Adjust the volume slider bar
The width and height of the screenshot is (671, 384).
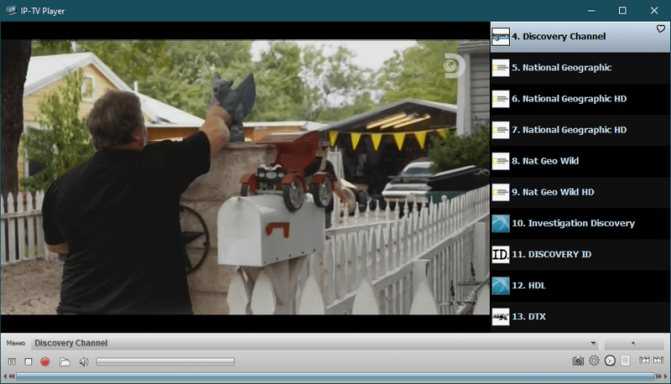pyautogui.click(x=165, y=362)
